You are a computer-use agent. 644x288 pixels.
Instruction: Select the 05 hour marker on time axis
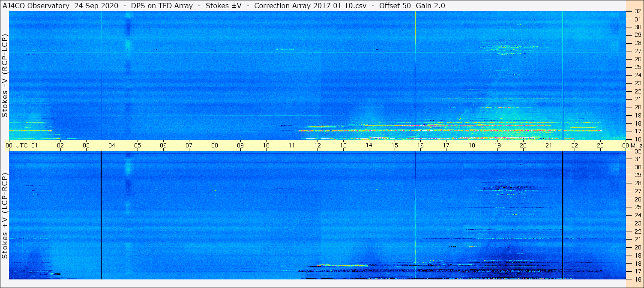138,145
